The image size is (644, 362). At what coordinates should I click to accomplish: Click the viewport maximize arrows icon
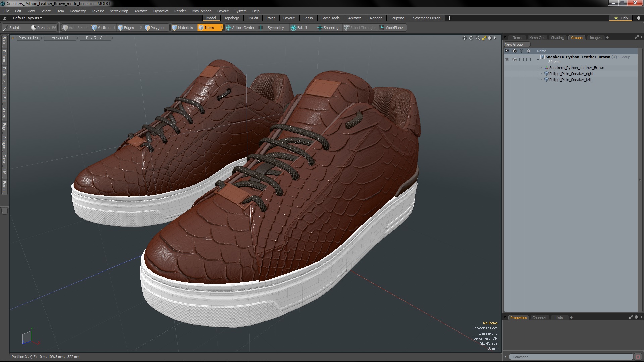(x=484, y=38)
